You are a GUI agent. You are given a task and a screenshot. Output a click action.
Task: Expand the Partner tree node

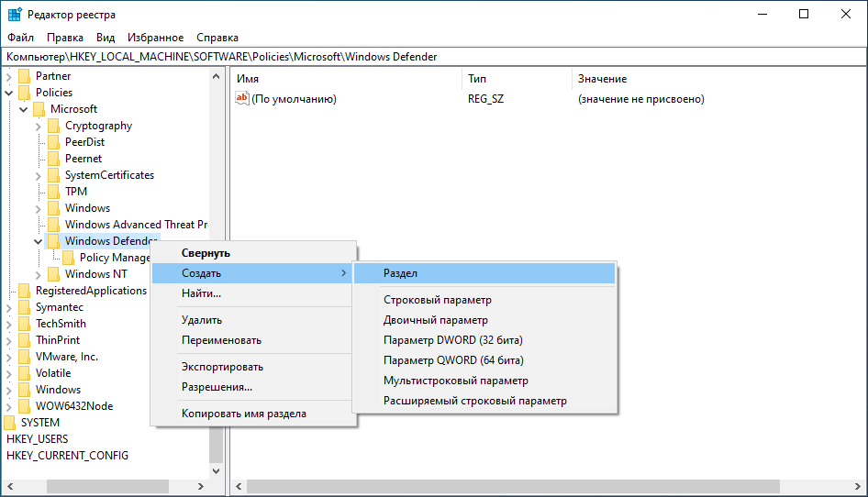(x=9, y=76)
